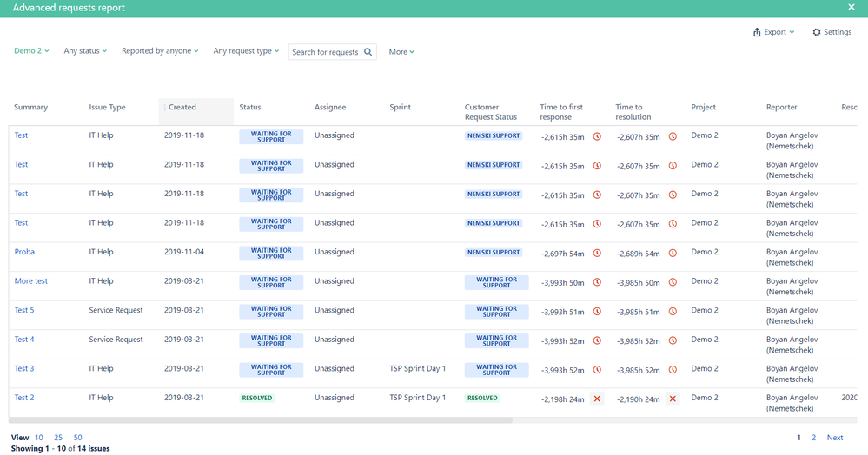Click TSP Sprint Day 1 in Test 2 row
Viewport: 868px width, 455px height.
click(x=417, y=398)
